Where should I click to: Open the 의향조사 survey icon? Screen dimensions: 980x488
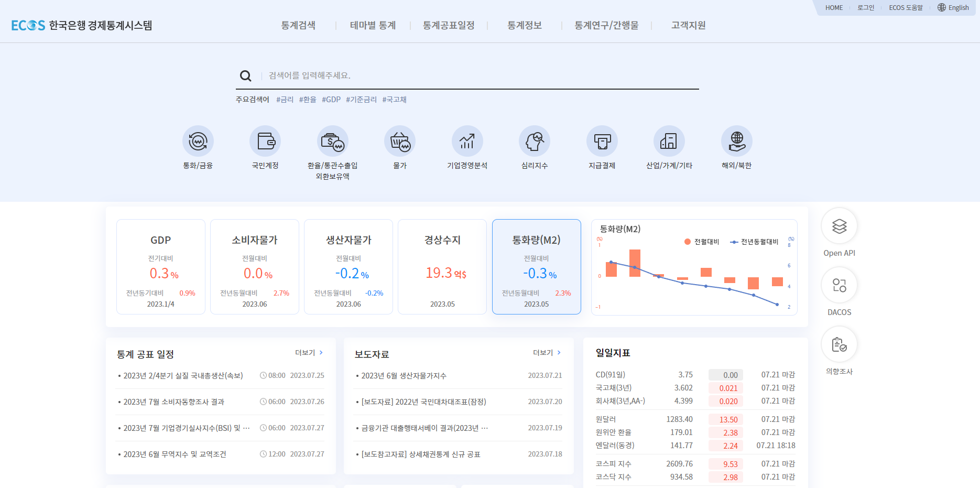pyautogui.click(x=839, y=344)
